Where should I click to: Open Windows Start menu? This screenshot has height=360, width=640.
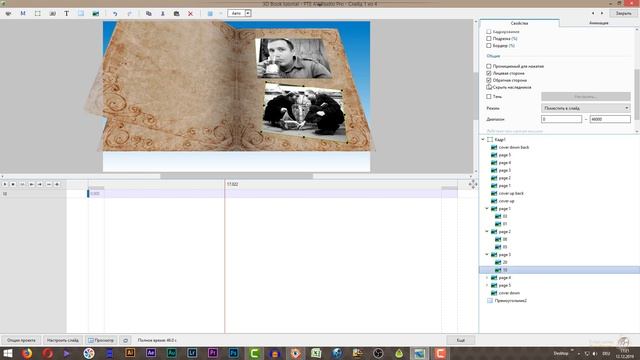coord(7,353)
